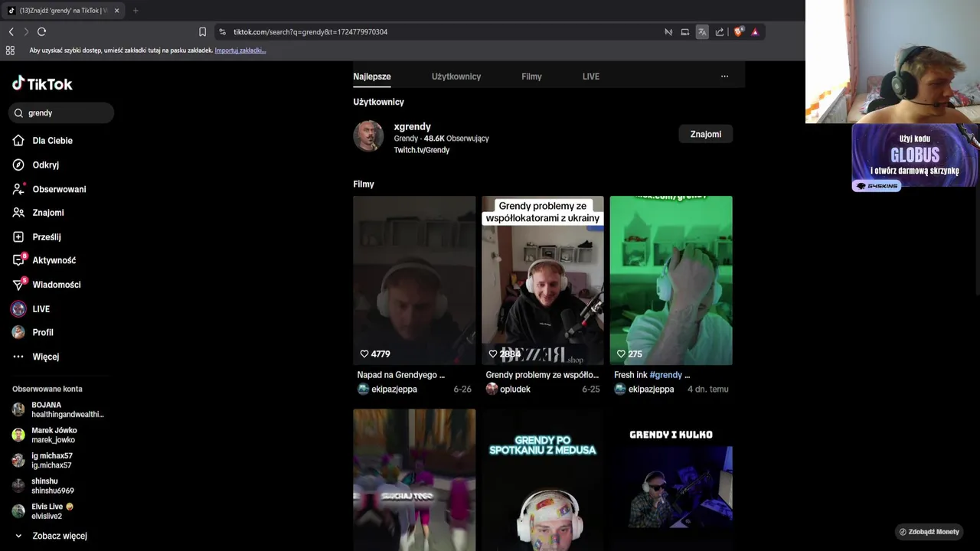This screenshot has height=551, width=980.
Task: Click Zdobądź Monety button
Action: click(x=929, y=532)
